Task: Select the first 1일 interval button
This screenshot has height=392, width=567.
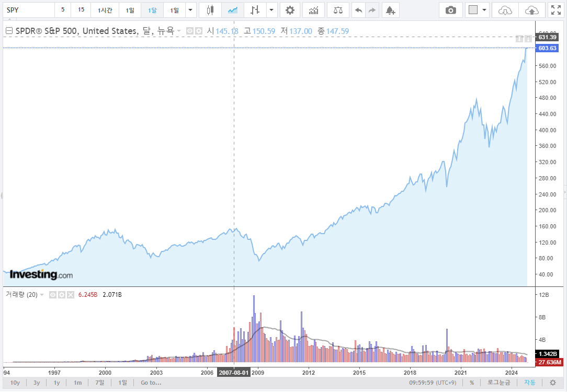Action: [x=130, y=10]
